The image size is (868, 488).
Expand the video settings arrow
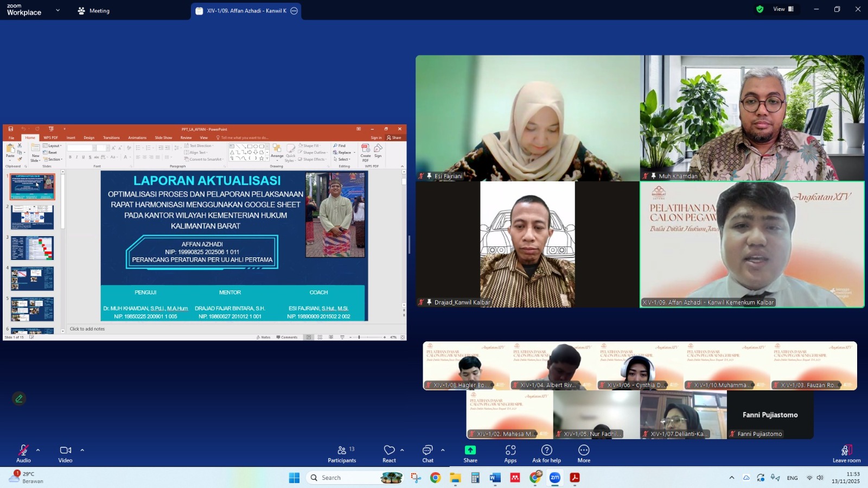(x=82, y=450)
